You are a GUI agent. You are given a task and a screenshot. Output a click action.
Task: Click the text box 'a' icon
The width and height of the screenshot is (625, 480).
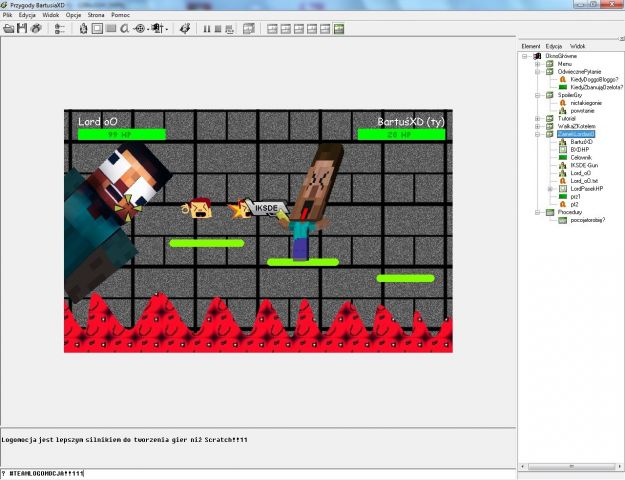coord(125,29)
